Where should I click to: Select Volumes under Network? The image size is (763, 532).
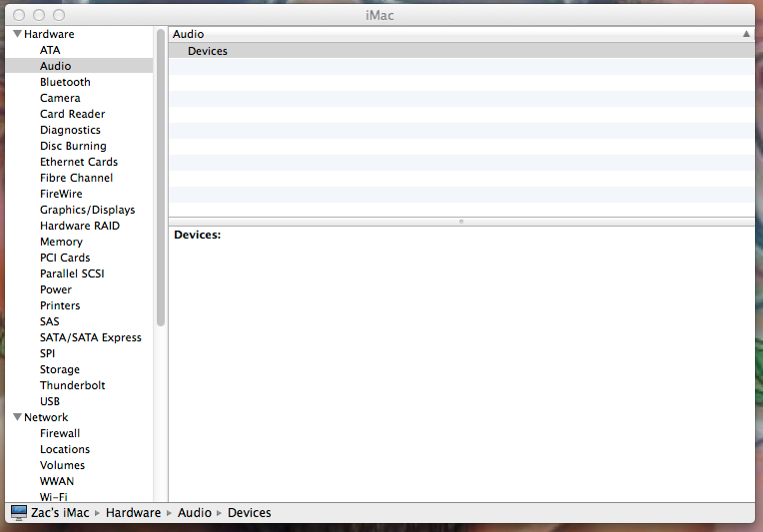point(62,465)
